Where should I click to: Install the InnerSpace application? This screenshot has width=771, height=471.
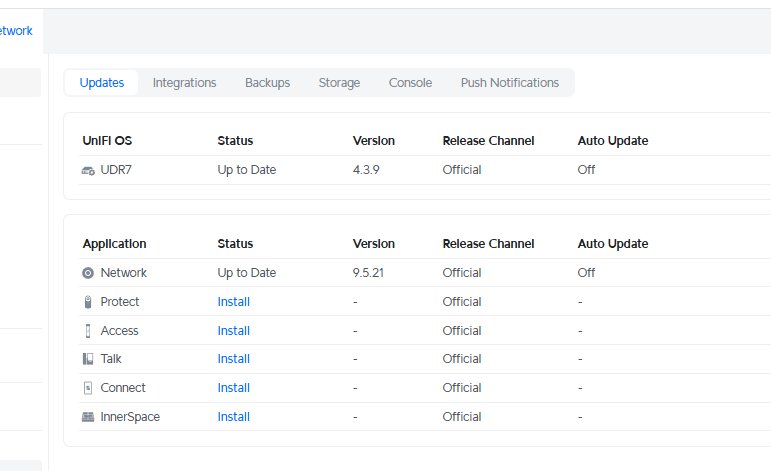pyautogui.click(x=233, y=417)
